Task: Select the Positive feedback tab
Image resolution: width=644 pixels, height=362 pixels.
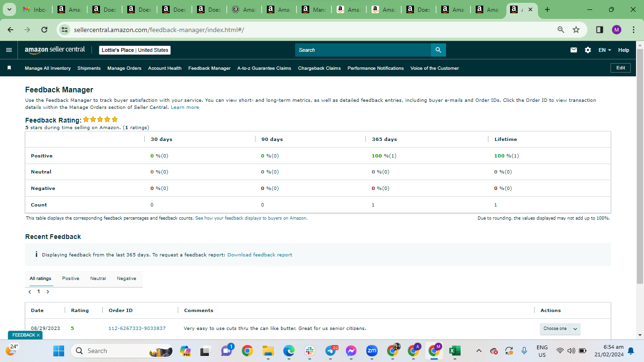Action: 71,279
